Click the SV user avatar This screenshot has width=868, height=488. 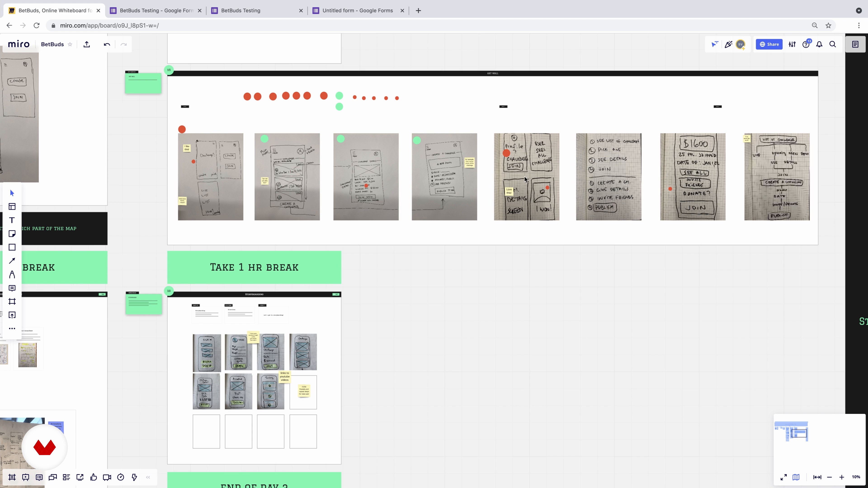741,44
